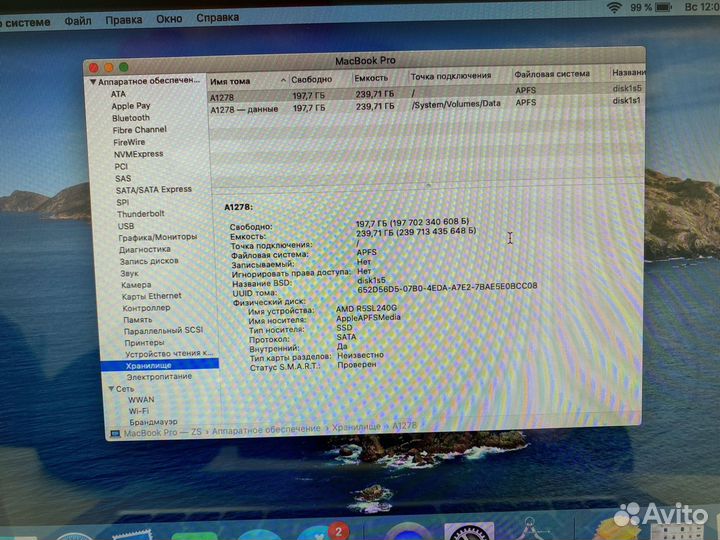Select Wi-Fi under Сеть in the sidebar
The height and width of the screenshot is (540, 720).
(x=139, y=411)
